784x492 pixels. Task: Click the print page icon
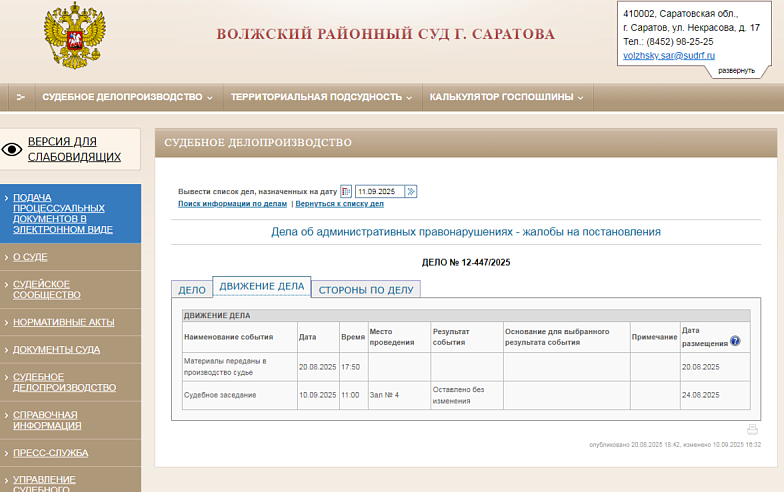[x=752, y=430]
